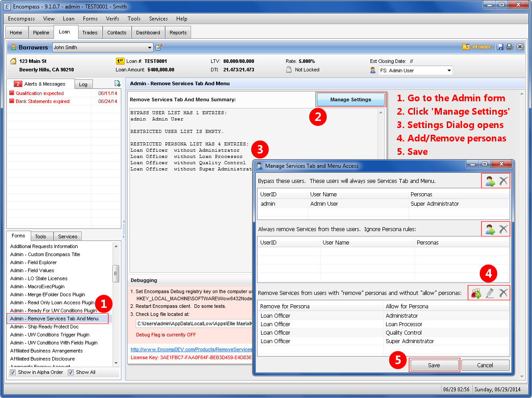Click the new alert icon beside Log tab

click(x=117, y=83)
